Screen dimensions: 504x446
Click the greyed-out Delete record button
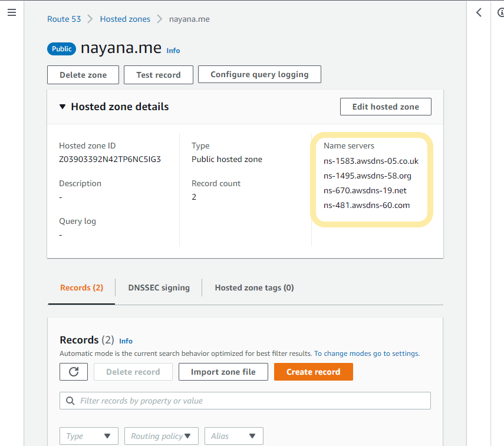pos(133,372)
